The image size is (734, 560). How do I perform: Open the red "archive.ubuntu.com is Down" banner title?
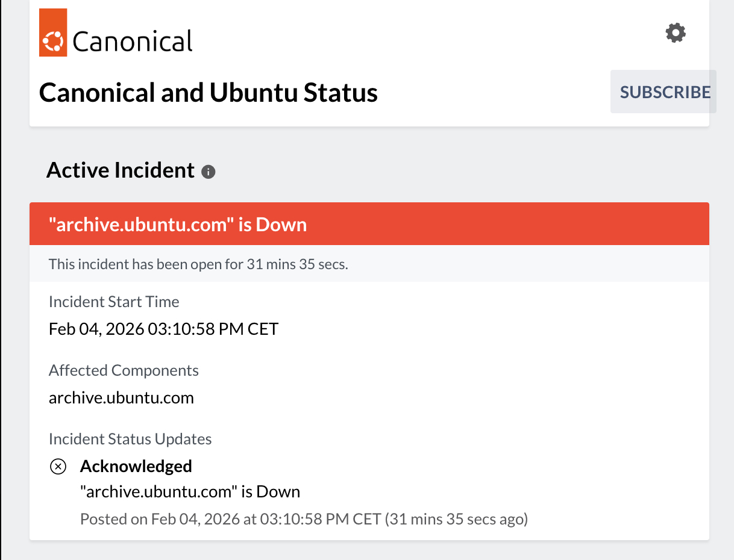coord(178,225)
